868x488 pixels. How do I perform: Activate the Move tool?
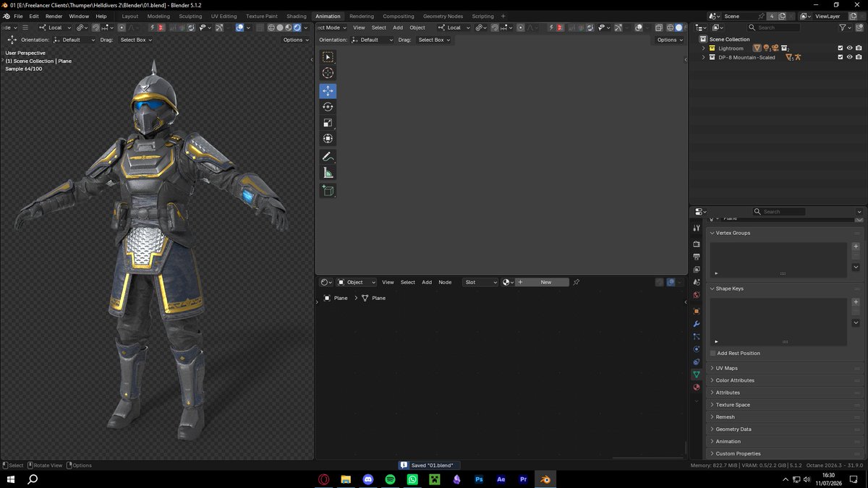tap(328, 91)
